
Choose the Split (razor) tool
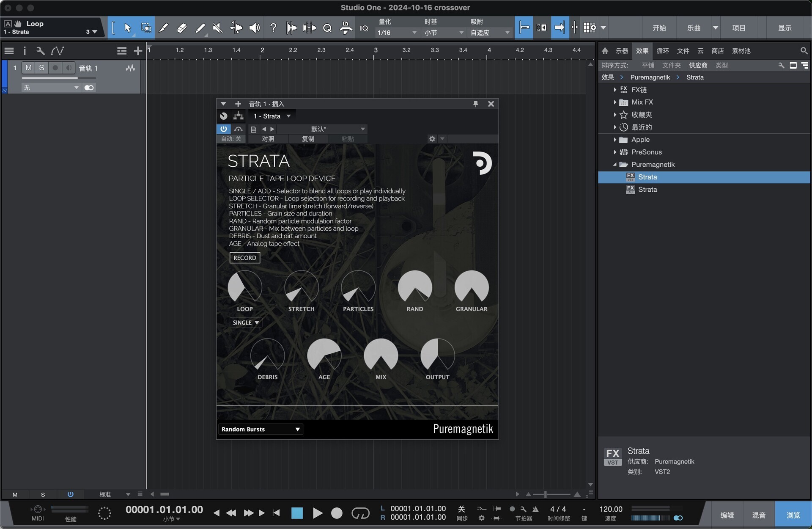(x=163, y=28)
